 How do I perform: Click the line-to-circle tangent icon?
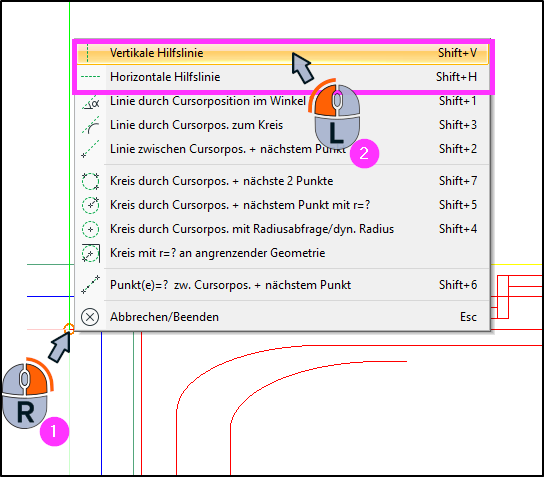91,125
